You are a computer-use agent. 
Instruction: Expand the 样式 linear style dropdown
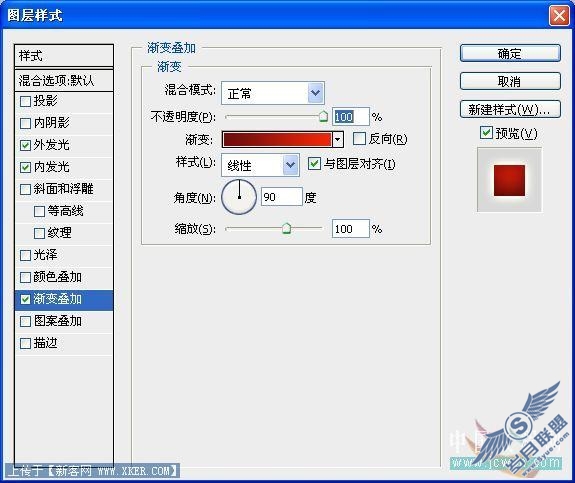[290, 165]
